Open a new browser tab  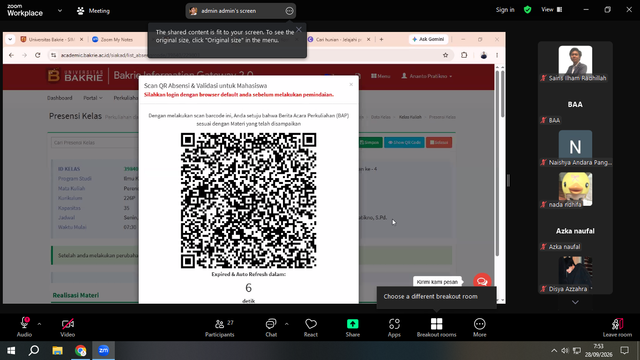(381, 40)
